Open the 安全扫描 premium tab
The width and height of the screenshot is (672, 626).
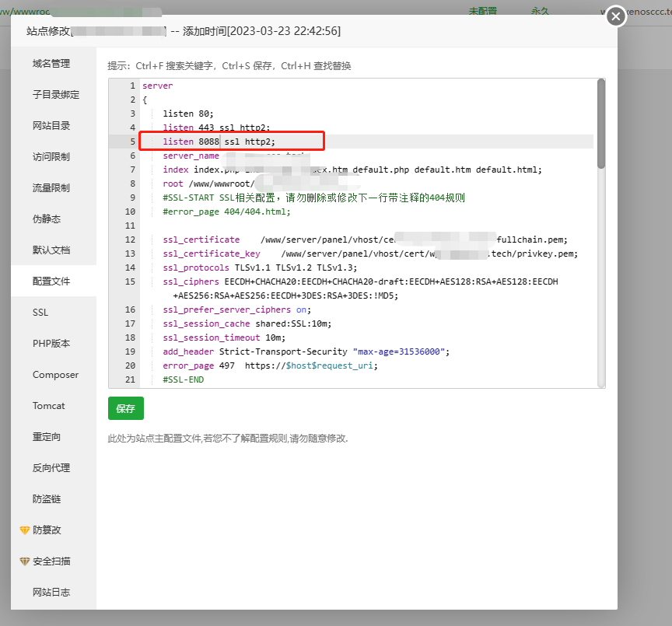pyautogui.click(x=51, y=561)
